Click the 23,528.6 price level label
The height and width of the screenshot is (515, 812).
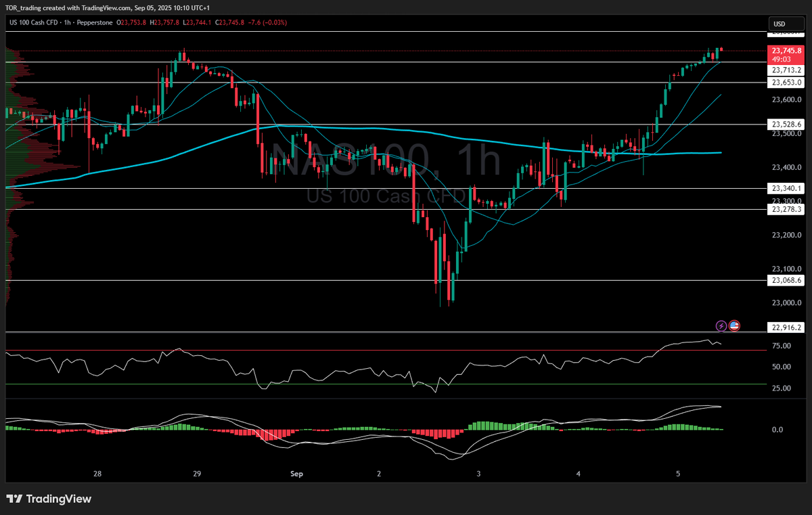coord(786,124)
